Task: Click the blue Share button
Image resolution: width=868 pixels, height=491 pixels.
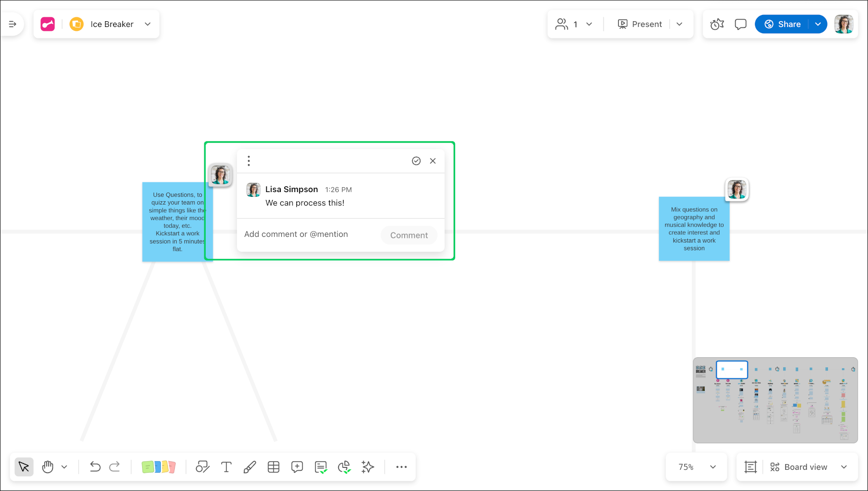Action: coord(783,24)
